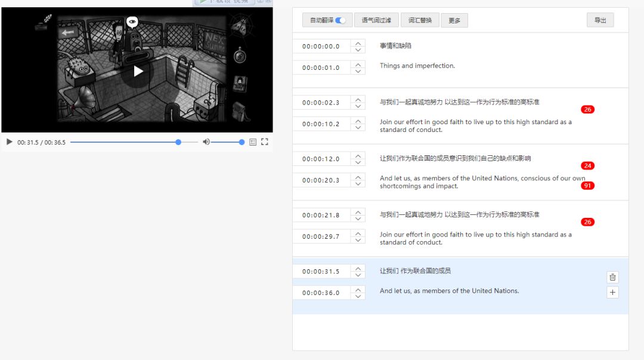644x360 pixels.
Task: Select Chinese subtitle at 00:00:02.3
Action: tap(460, 102)
